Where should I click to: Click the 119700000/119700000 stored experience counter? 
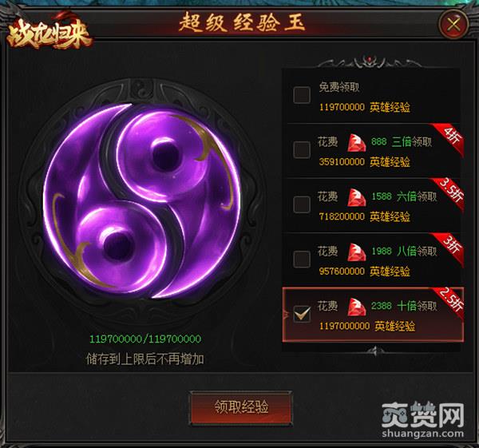(145, 339)
